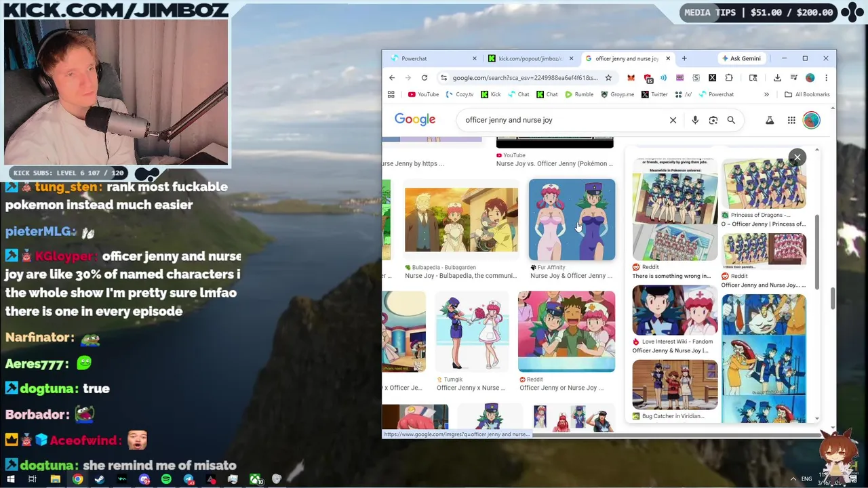Open the Xbox app in taskbar
Screen dimensions: 868x488
tap(255, 479)
